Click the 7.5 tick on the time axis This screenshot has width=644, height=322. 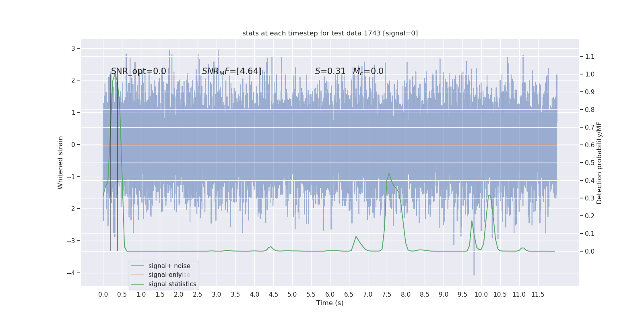387,295
